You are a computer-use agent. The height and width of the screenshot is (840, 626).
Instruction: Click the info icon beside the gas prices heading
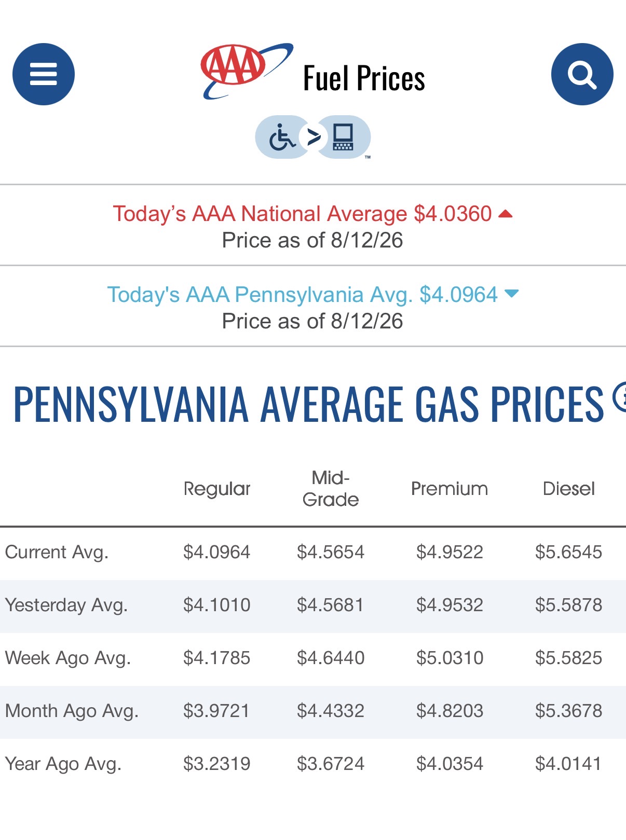coord(620,397)
